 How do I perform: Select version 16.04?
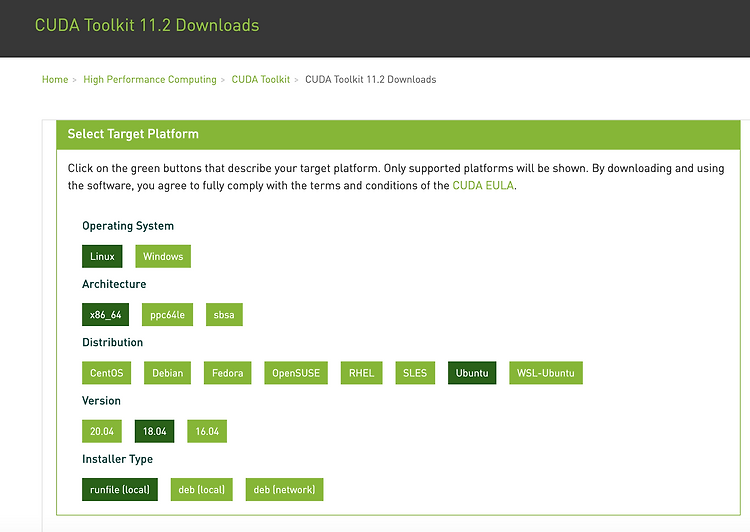pos(207,432)
